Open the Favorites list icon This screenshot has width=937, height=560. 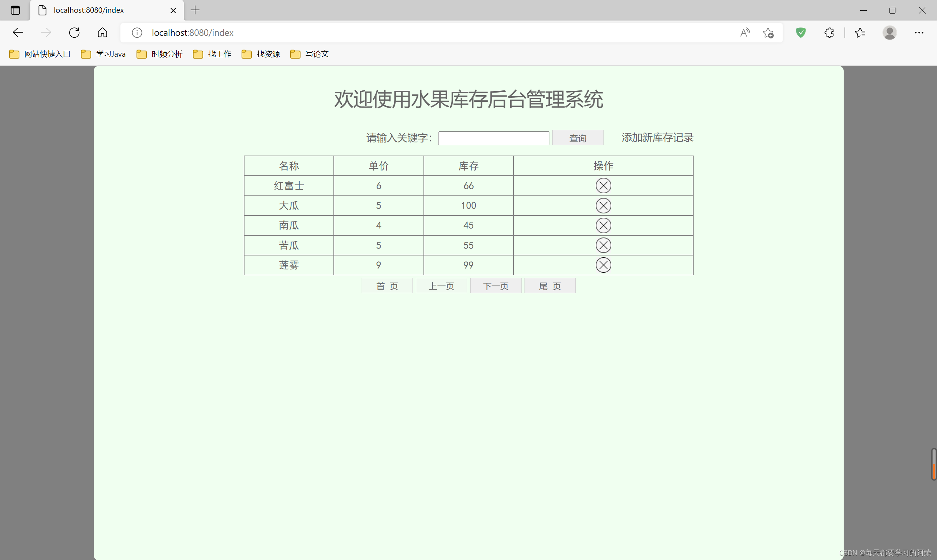tap(861, 33)
